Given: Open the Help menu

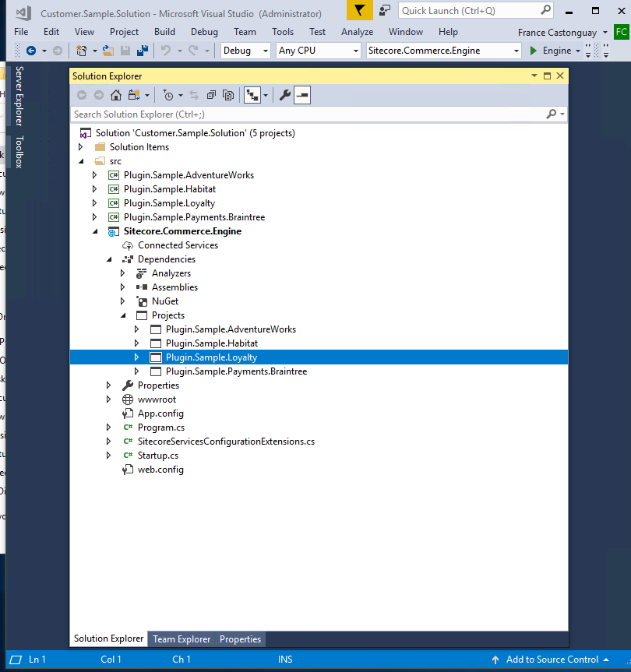Looking at the screenshot, I should click(448, 32).
